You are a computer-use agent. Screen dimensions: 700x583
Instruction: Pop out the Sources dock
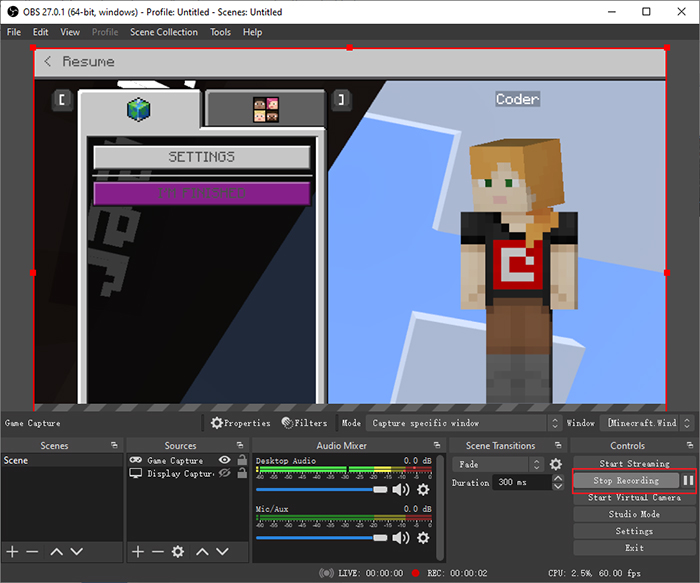tap(240, 445)
